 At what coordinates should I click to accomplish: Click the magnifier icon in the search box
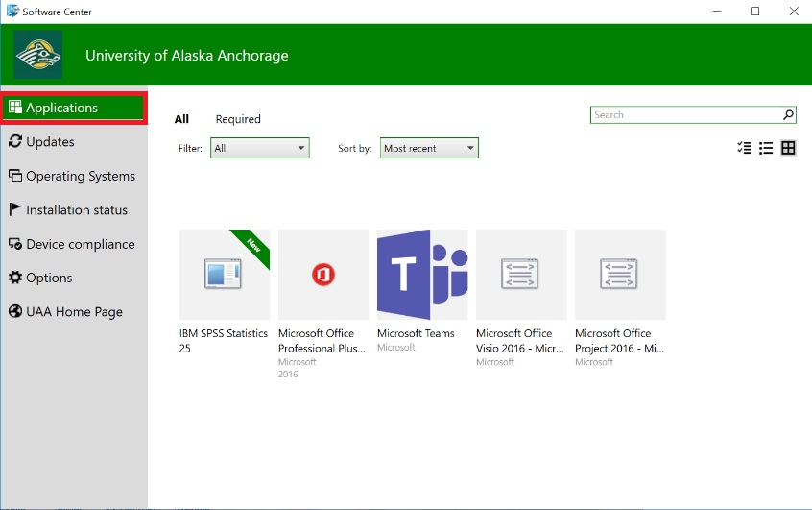pos(788,115)
